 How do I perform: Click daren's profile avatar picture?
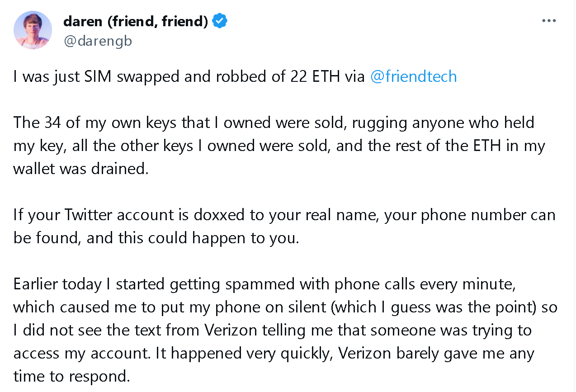tap(33, 30)
